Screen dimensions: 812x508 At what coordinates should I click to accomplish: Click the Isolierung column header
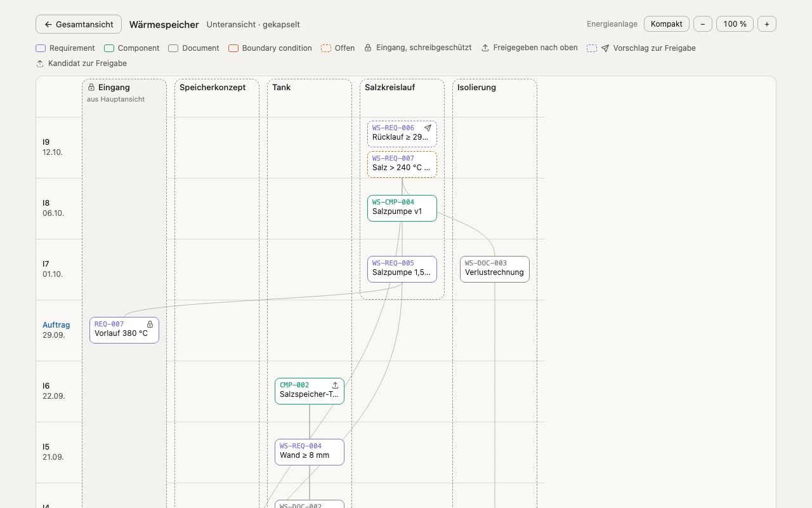point(477,88)
